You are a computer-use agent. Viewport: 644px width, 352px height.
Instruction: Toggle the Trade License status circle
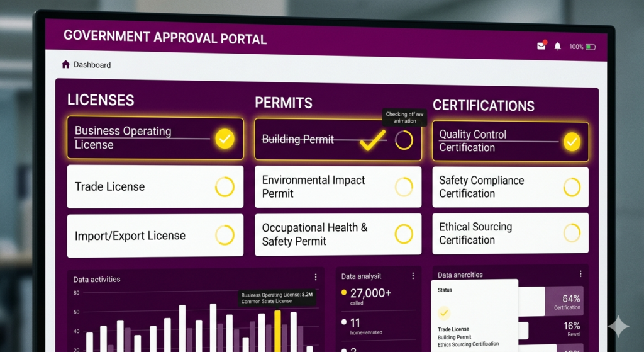(x=225, y=186)
